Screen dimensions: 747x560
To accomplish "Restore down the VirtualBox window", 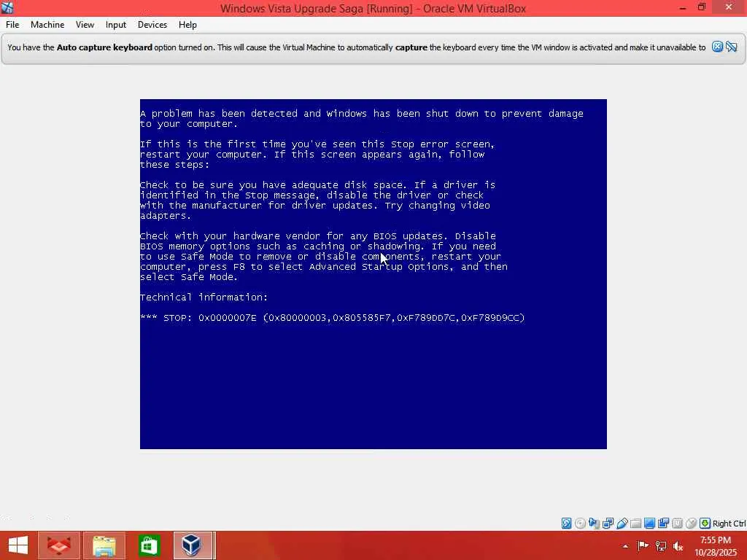I will click(702, 7).
